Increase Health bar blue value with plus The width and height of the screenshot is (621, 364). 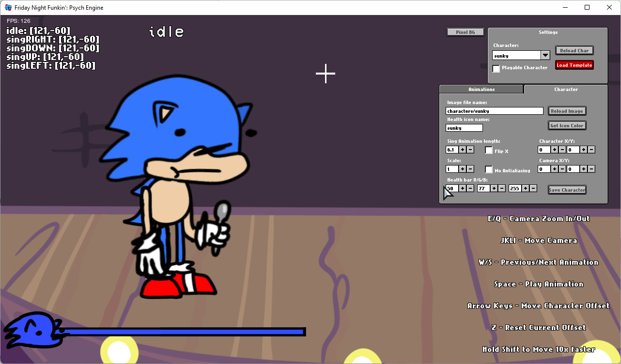point(526,188)
